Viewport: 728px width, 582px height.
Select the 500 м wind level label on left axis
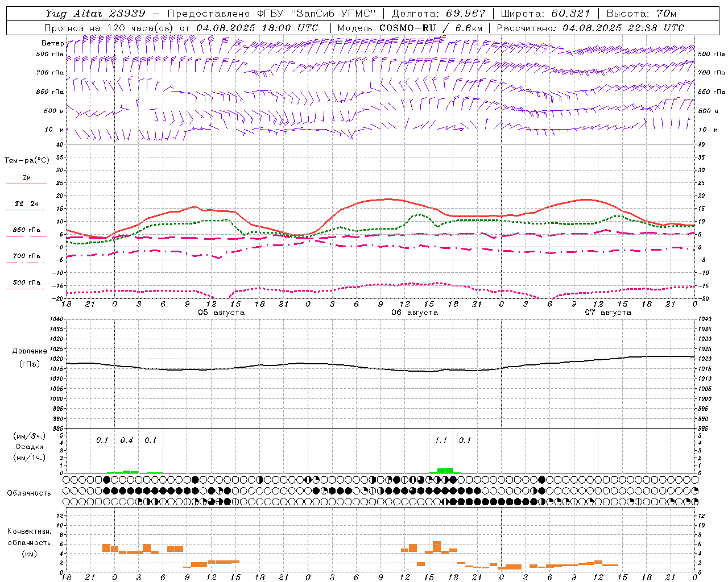(54, 111)
